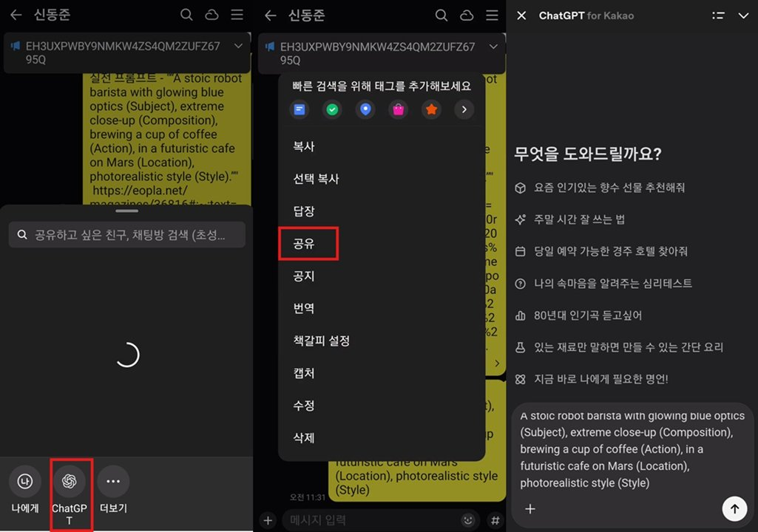Reveal more tag options with right arrow

click(464, 109)
